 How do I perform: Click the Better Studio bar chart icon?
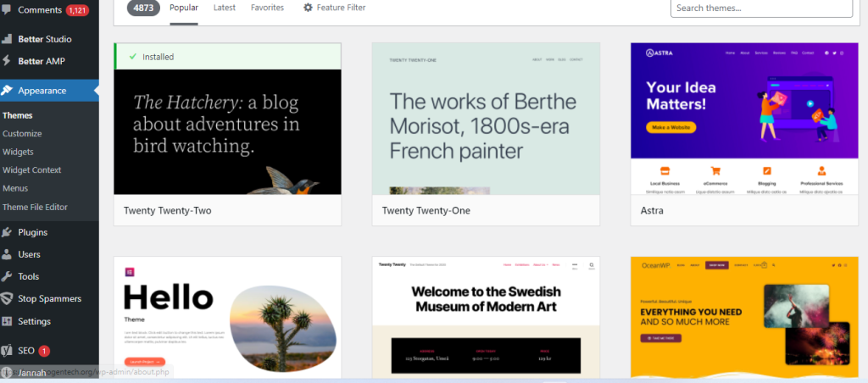pos(7,39)
